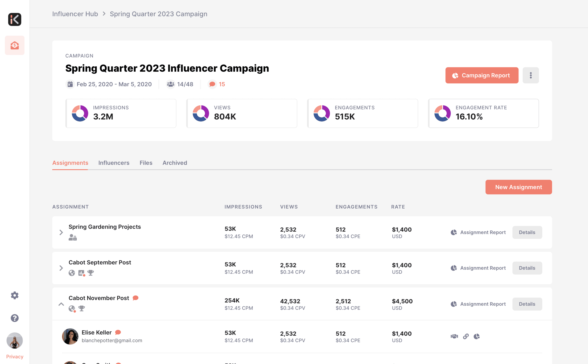Click trophy icon under Cabot September Post
588x364 pixels.
pyautogui.click(x=91, y=273)
